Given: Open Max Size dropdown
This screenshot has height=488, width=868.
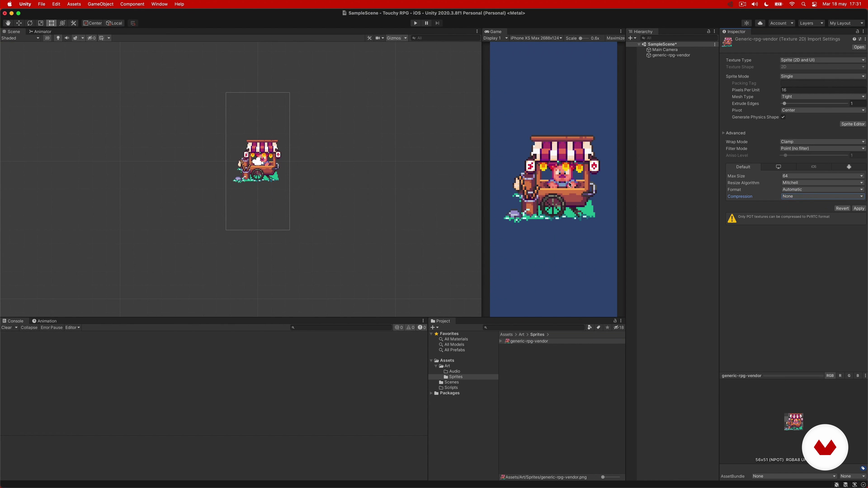Looking at the screenshot, I should [x=823, y=176].
